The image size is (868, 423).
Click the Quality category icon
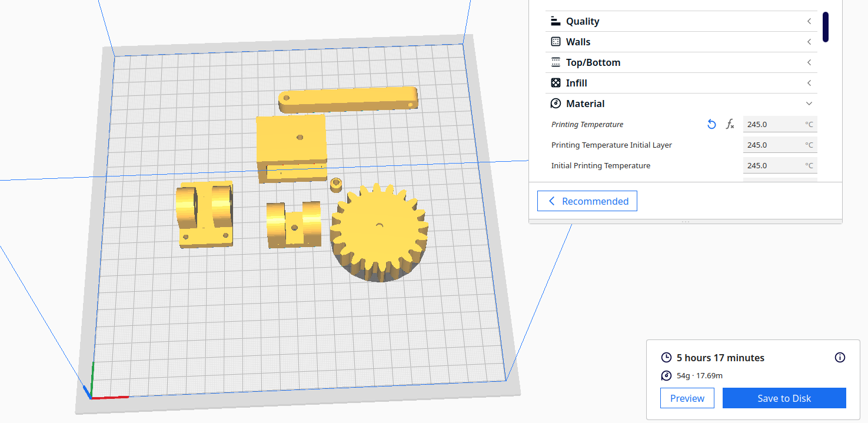tap(556, 21)
